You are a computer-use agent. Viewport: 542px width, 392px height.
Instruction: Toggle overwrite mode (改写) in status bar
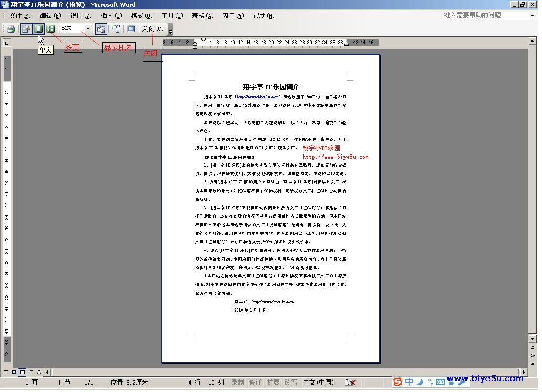290,383
